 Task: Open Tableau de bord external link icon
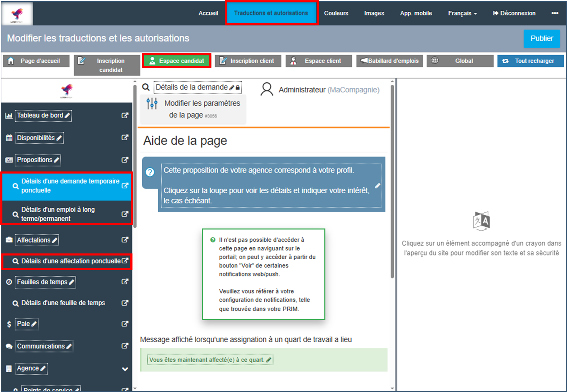[x=125, y=116]
